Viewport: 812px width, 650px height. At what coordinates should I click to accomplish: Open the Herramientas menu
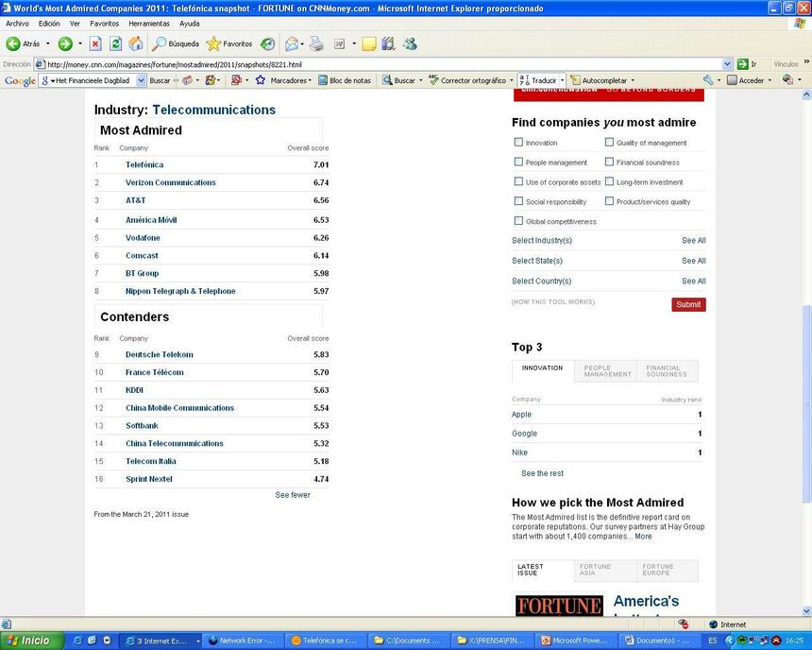tap(148, 23)
